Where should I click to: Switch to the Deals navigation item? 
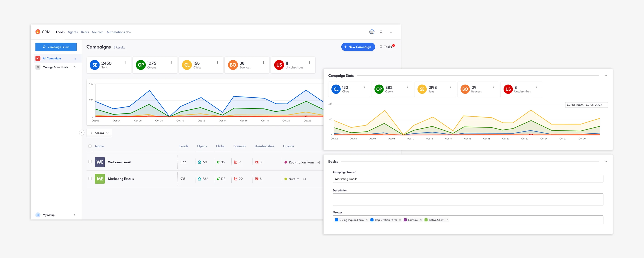(x=85, y=32)
